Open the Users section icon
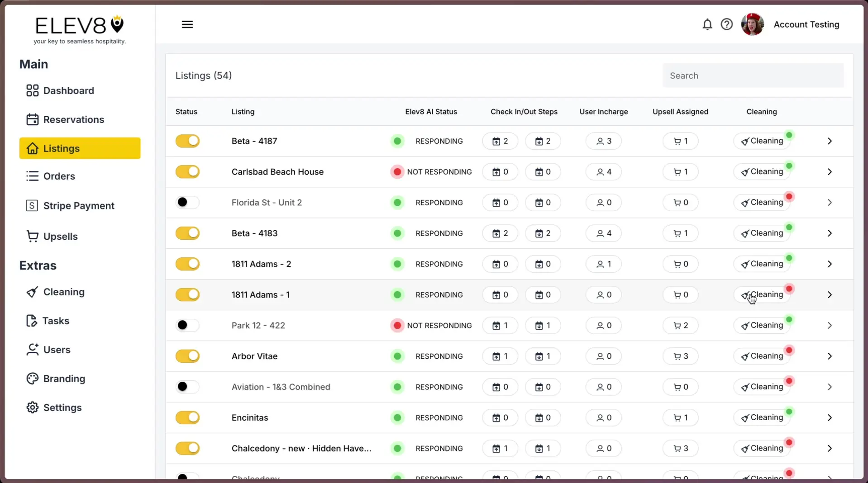This screenshot has width=868, height=483. 32,349
